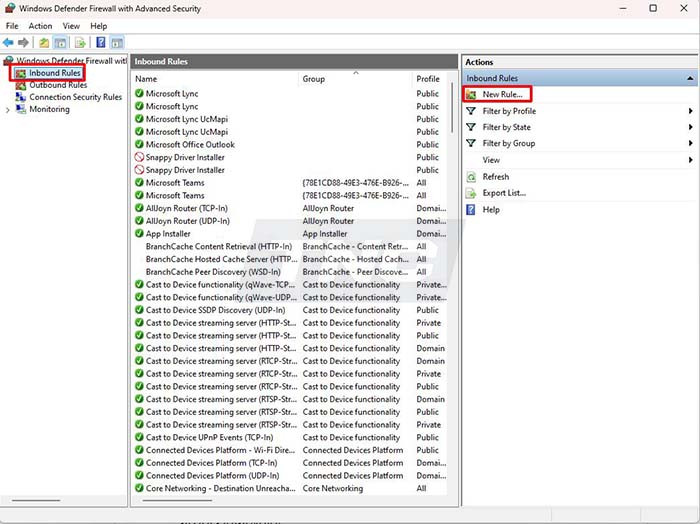
Task: Collapse the Inbound Rules actions section
Action: pos(690,79)
